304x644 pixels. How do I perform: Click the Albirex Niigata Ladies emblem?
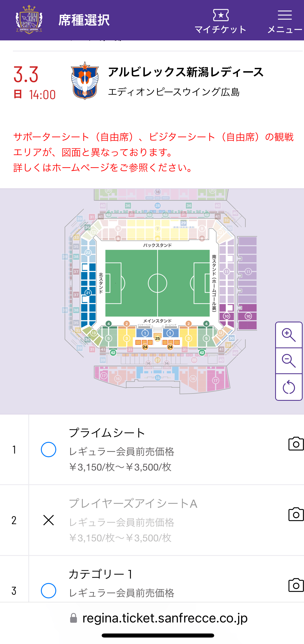pos(85,81)
